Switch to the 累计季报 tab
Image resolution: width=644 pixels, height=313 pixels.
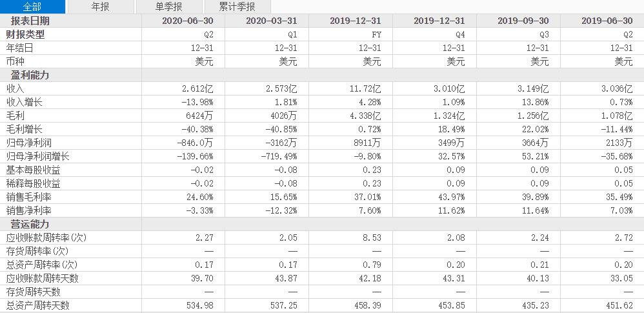click(x=237, y=6)
